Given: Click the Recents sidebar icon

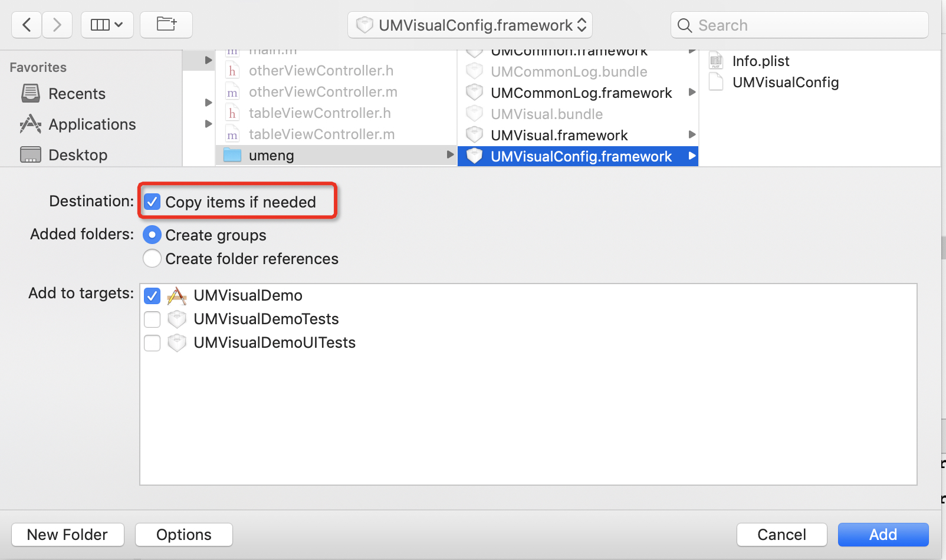Looking at the screenshot, I should 31,94.
